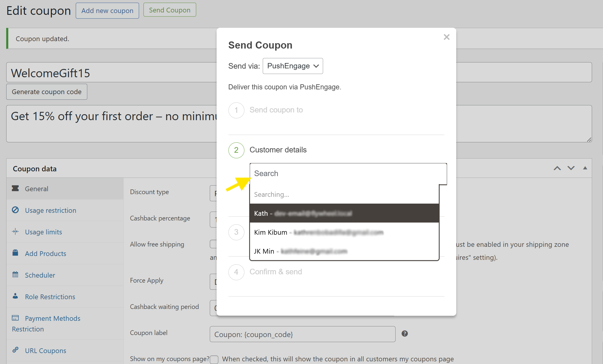
Task: Click the WelcomeGift15 coupon code field
Action: click(x=112, y=73)
